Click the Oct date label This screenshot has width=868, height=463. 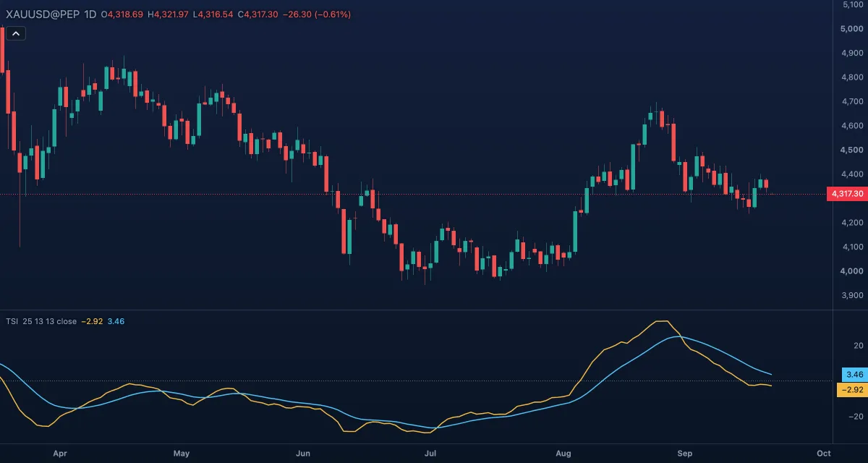click(x=823, y=454)
